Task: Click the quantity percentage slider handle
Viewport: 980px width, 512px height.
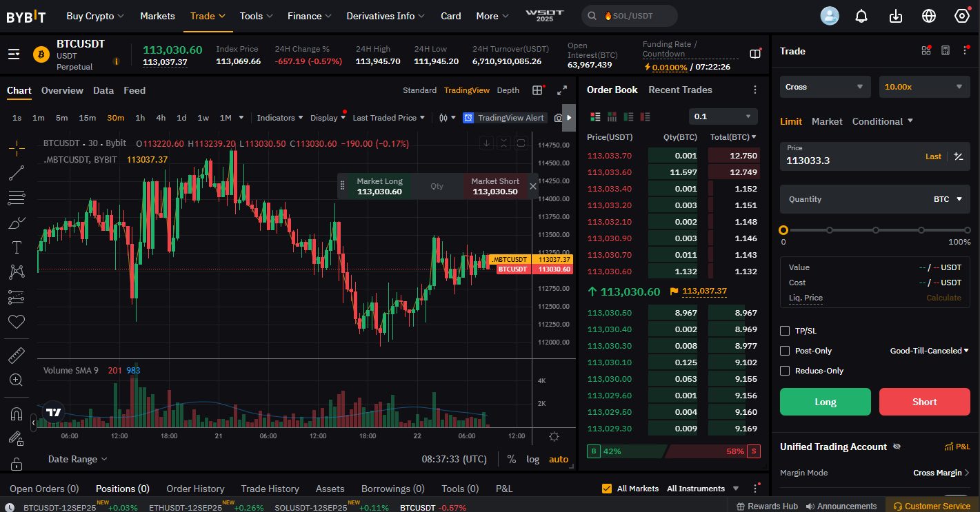Action: (x=783, y=230)
